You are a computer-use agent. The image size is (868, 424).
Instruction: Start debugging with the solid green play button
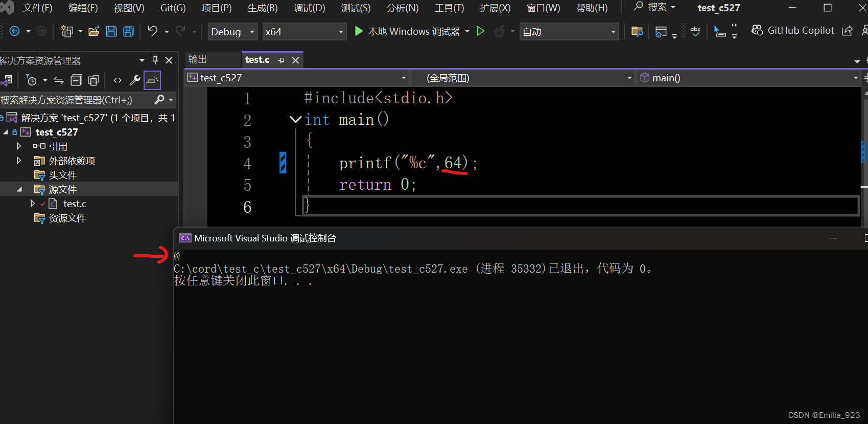click(x=359, y=31)
